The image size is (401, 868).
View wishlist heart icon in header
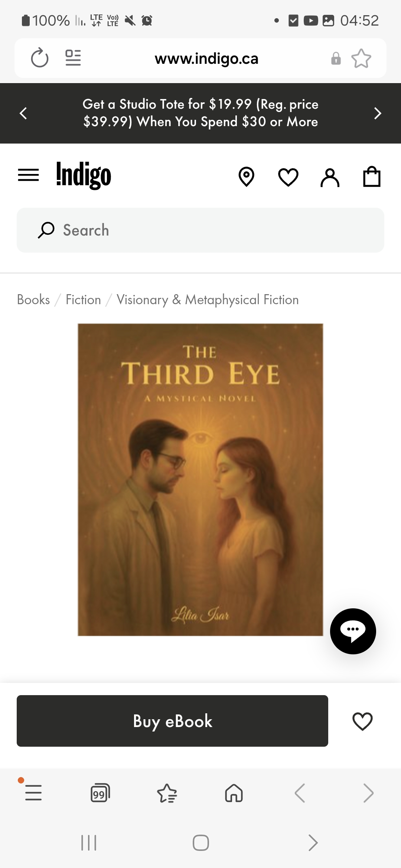click(288, 177)
